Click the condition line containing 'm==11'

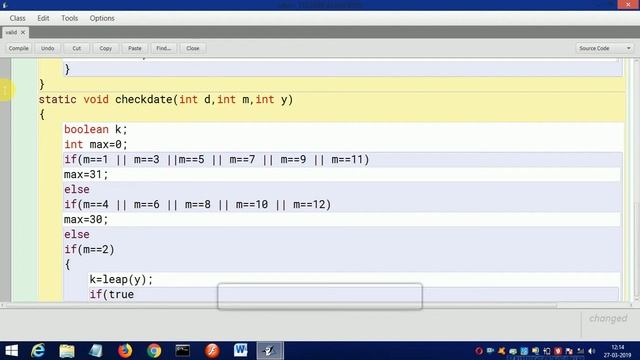tap(216, 160)
